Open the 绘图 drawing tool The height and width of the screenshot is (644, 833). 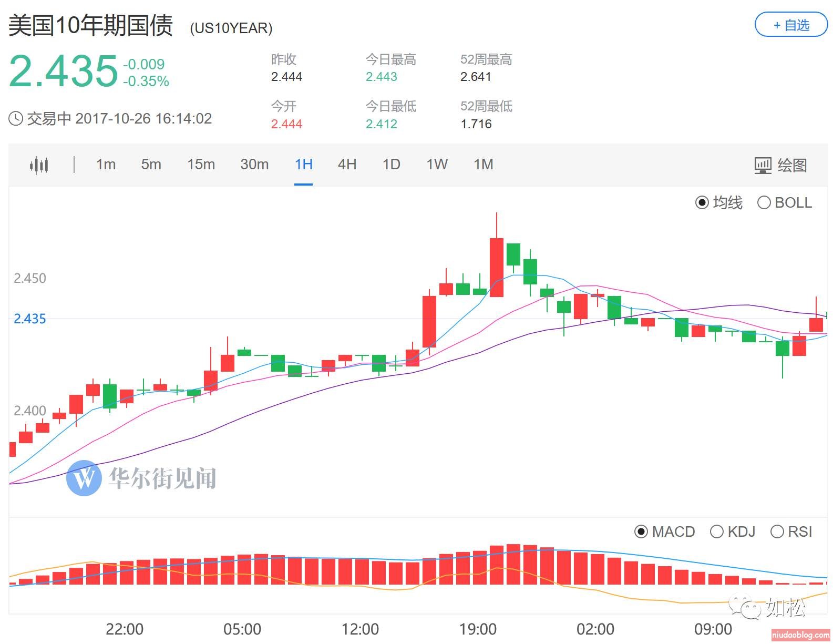[780, 165]
